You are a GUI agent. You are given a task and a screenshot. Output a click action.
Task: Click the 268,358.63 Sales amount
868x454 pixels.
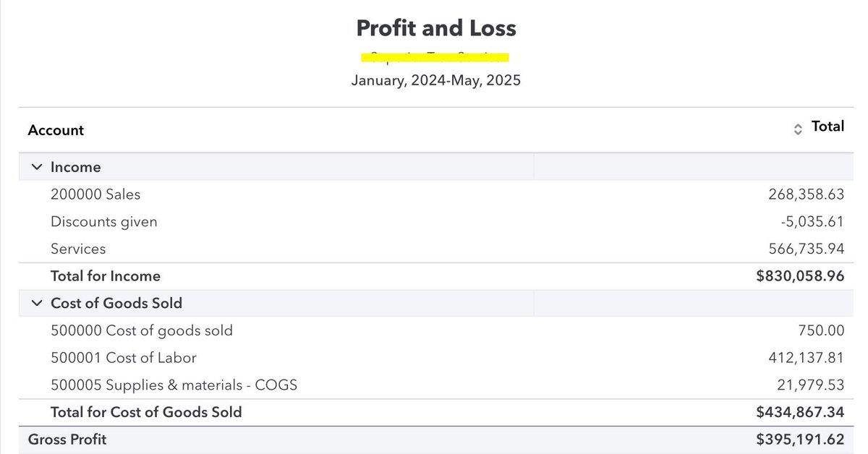(x=806, y=194)
